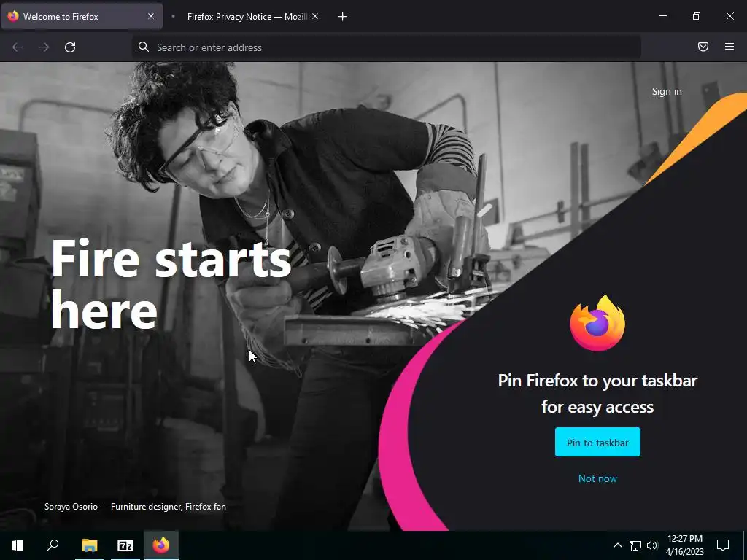
Task: Switch to the Firefox Privacy Notice tab
Action: (248, 17)
